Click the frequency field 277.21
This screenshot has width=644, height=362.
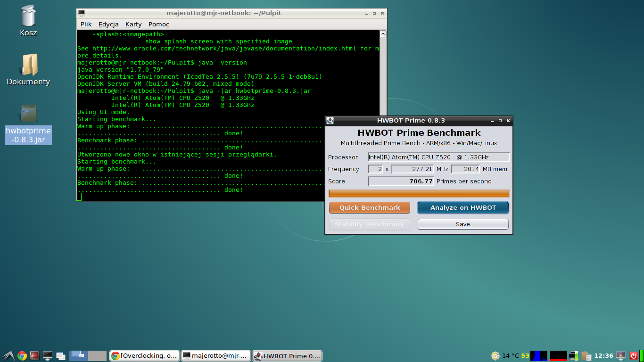(x=413, y=169)
